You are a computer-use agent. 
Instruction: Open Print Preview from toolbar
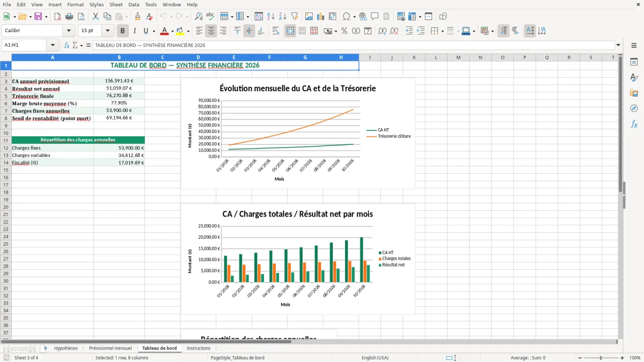pos(81,17)
